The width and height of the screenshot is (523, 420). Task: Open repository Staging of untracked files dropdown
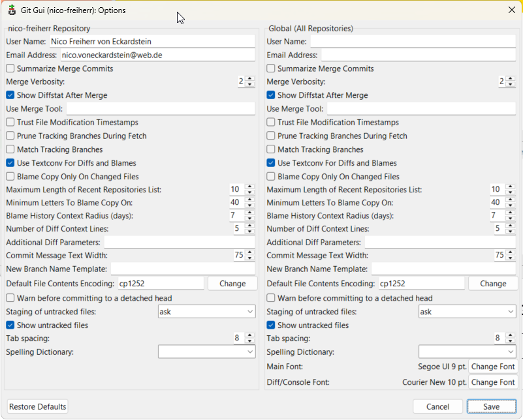click(x=206, y=312)
